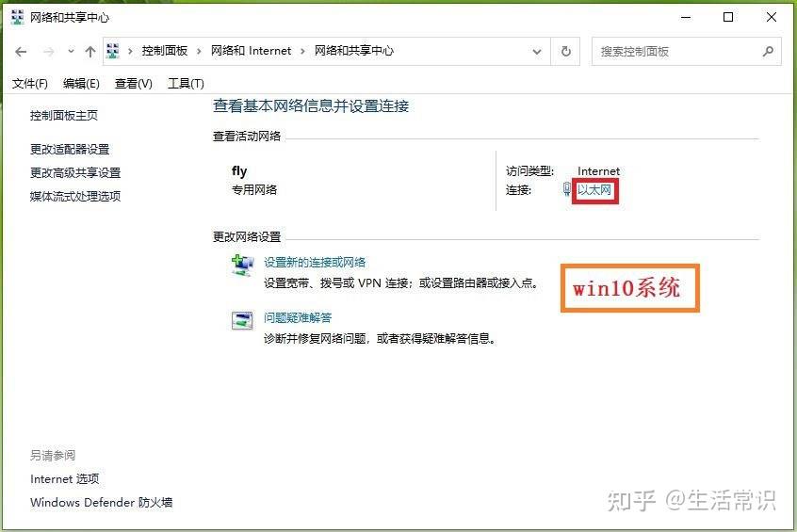Click the troubleshooter icon
797x532 pixels.
pyautogui.click(x=242, y=320)
